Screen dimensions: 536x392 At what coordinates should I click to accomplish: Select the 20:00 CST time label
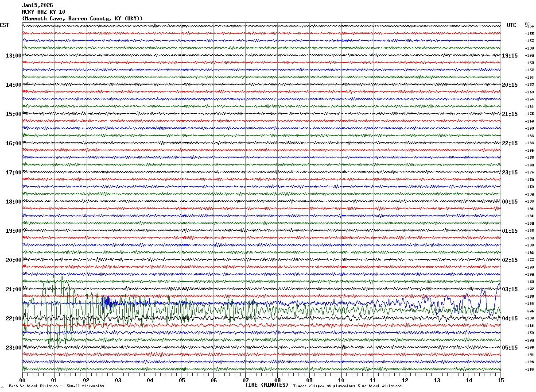[x=13, y=260]
